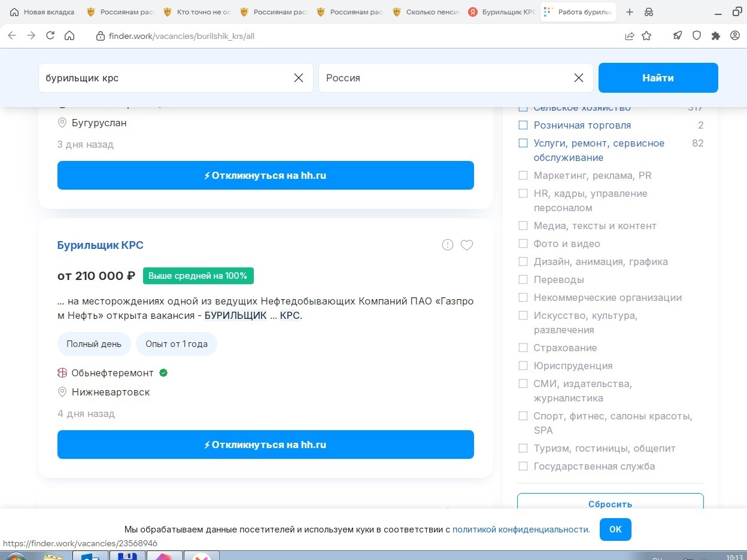The image size is (747, 560).
Task: Toggle the Страхование checkbox
Action: [523, 348]
